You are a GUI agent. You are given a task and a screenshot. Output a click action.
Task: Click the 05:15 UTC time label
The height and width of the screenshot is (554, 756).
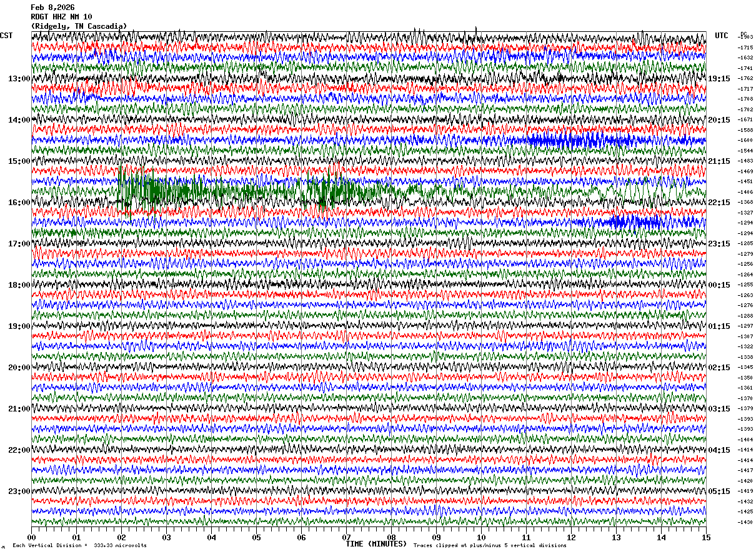[719, 491]
